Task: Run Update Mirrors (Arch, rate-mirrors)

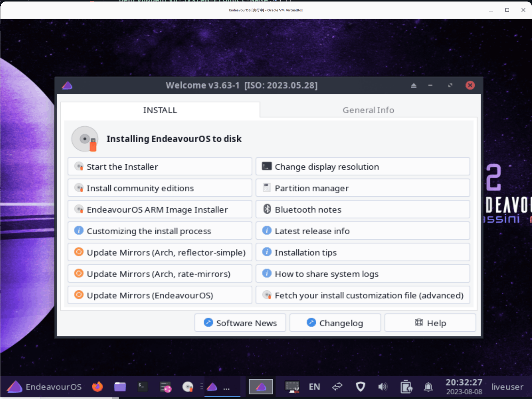Action: [160, 274]
